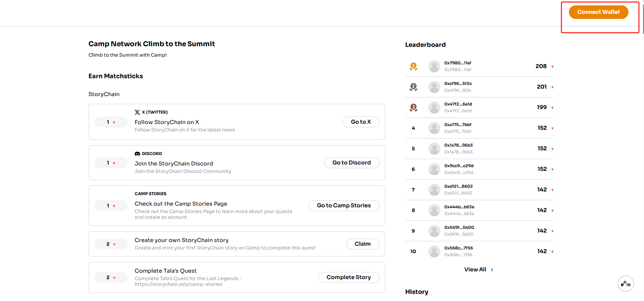This screenshot has width=644, height=301.
Task: Click the X (Twitter) logo icon
Action: click(137, 112)
